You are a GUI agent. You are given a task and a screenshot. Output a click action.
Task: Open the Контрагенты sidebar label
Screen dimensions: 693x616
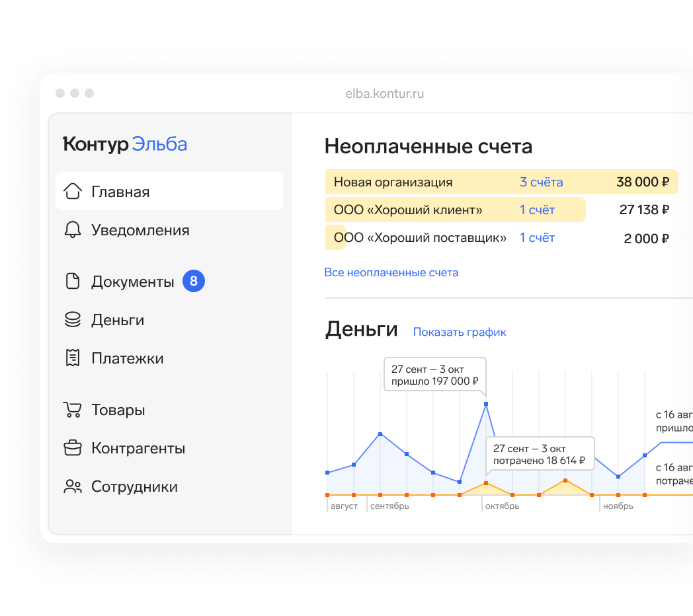pyautogui.click(x=138, y=448)
